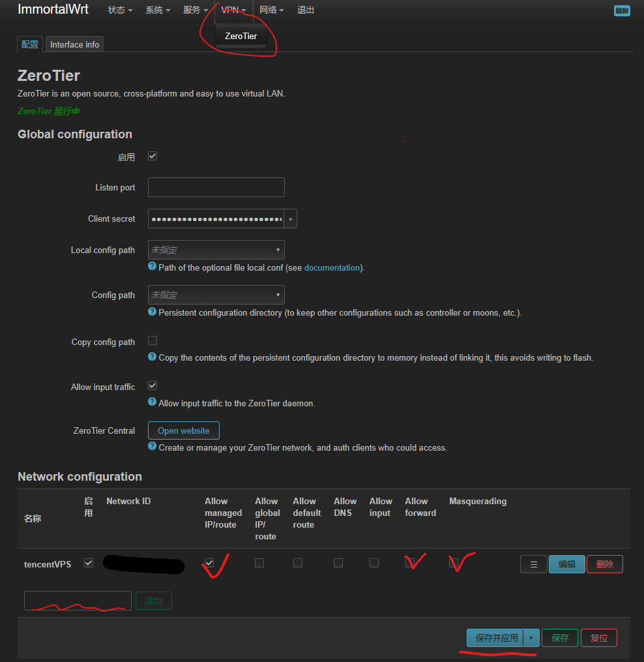644x662 pixels.
Task: Enable tencentVPS Allow forward checkbox
Action: point(410,563)
